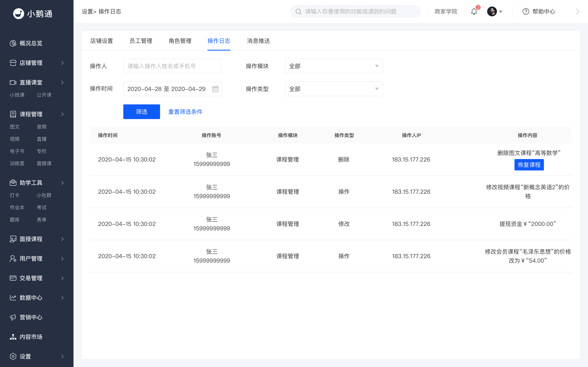Click the search magnifier icon
Screen dimensions: 588x367
(298, 11)
